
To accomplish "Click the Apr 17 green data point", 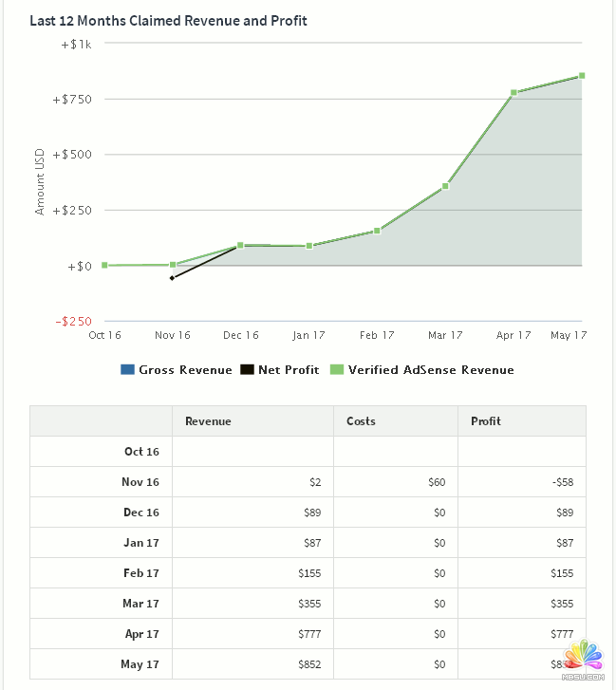I will 513,93.
